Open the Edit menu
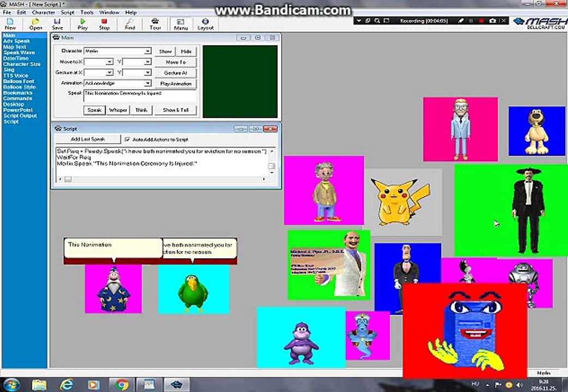 (x=21, y=13)
